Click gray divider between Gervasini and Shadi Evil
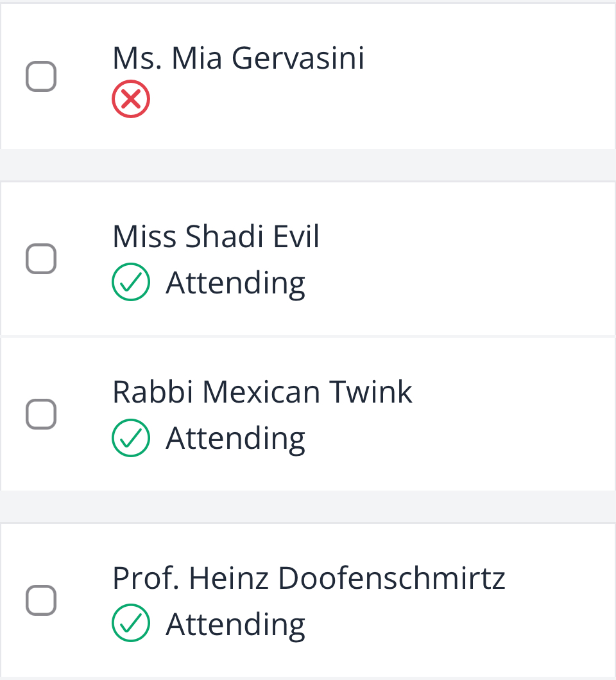This screenshot has height=680, width=616. click(308, 165)
